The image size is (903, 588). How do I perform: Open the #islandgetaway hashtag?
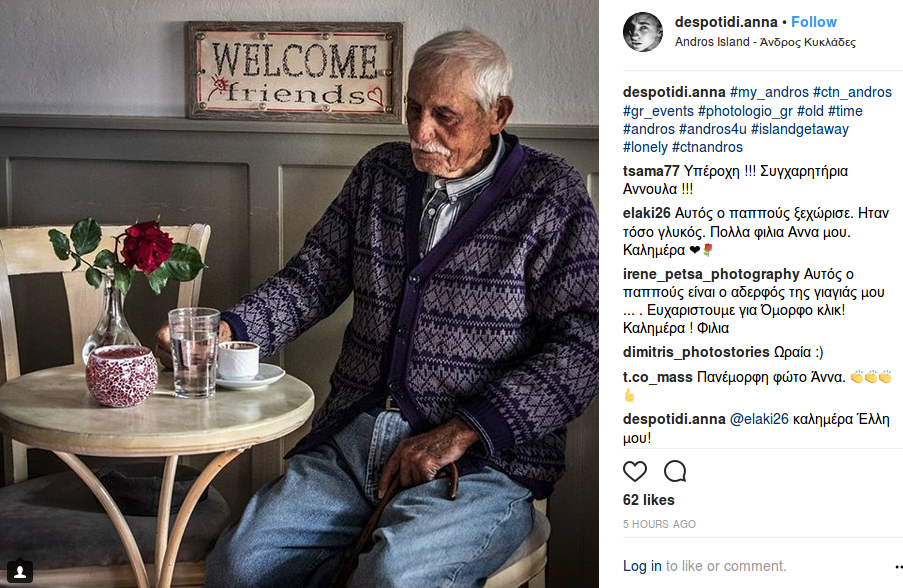point(800,129)
